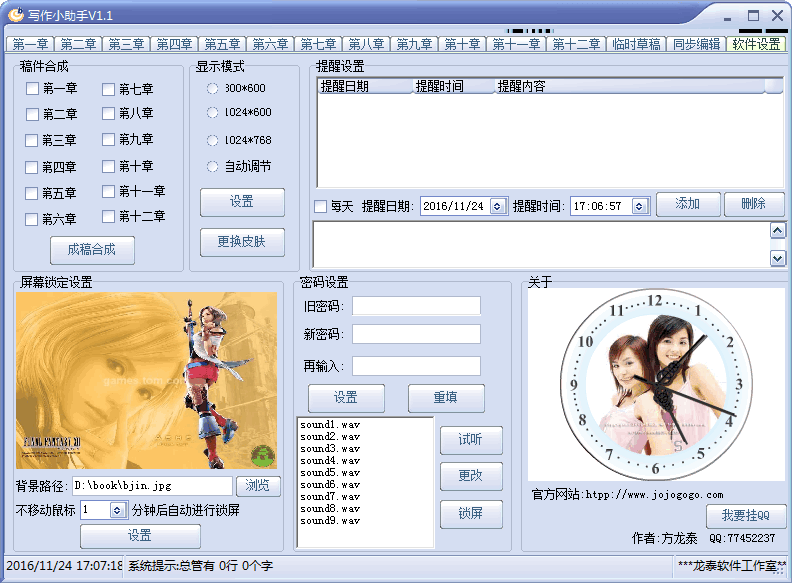Adjust the lock-screen minutes spinner
The height and width of the screenshot is (583, 792).
click(117, 510)
